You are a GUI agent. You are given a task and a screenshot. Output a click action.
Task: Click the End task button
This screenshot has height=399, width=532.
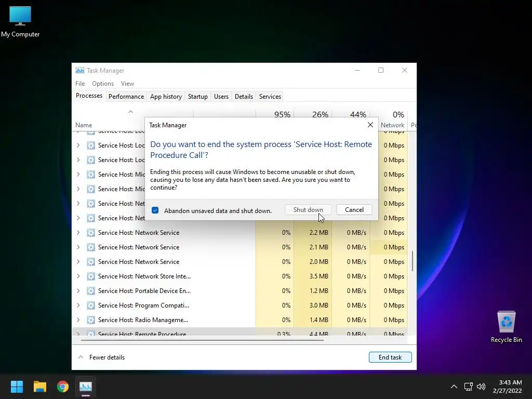pyautogui.click(x=390, y=357)
